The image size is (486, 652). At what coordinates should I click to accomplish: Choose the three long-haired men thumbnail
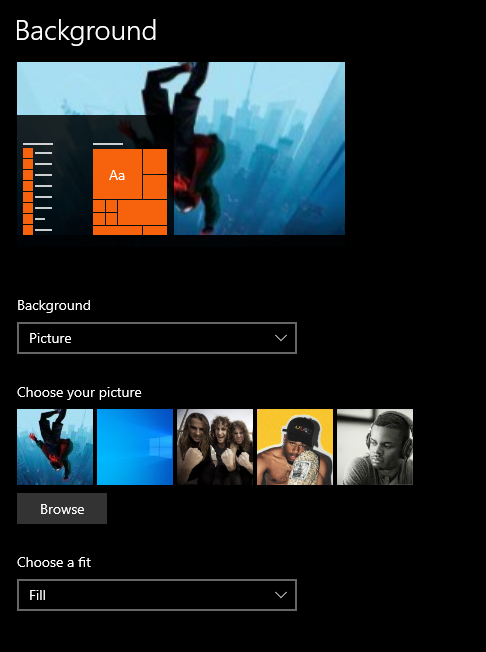point(215,447)
